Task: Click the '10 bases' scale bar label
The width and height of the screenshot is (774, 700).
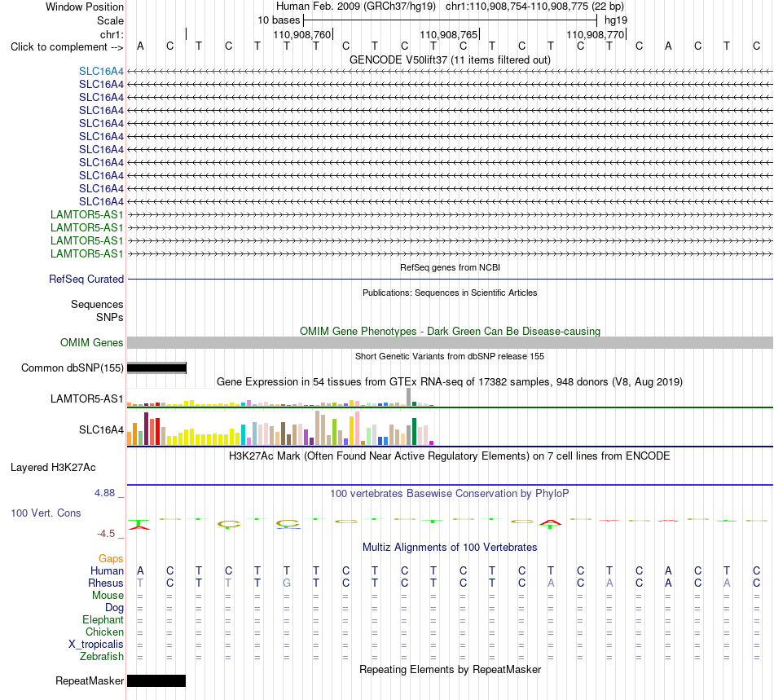Action: click(279, 20)
